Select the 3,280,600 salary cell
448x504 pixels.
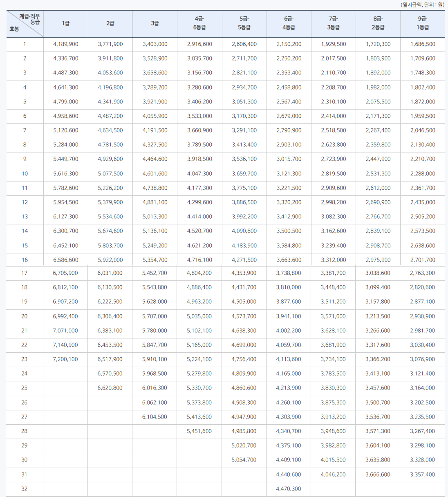199,87
